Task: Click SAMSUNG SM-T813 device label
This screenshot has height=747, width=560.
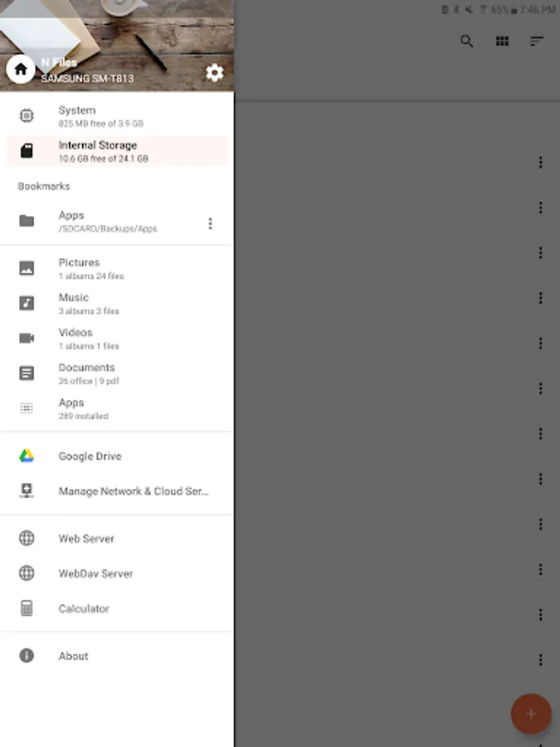Action: click(87, 78)
